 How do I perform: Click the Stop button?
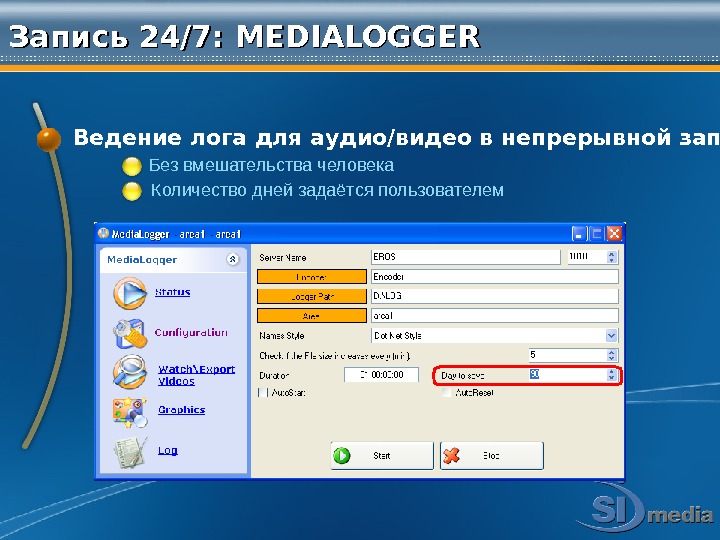pyautogui.click(x=492, y=456)
